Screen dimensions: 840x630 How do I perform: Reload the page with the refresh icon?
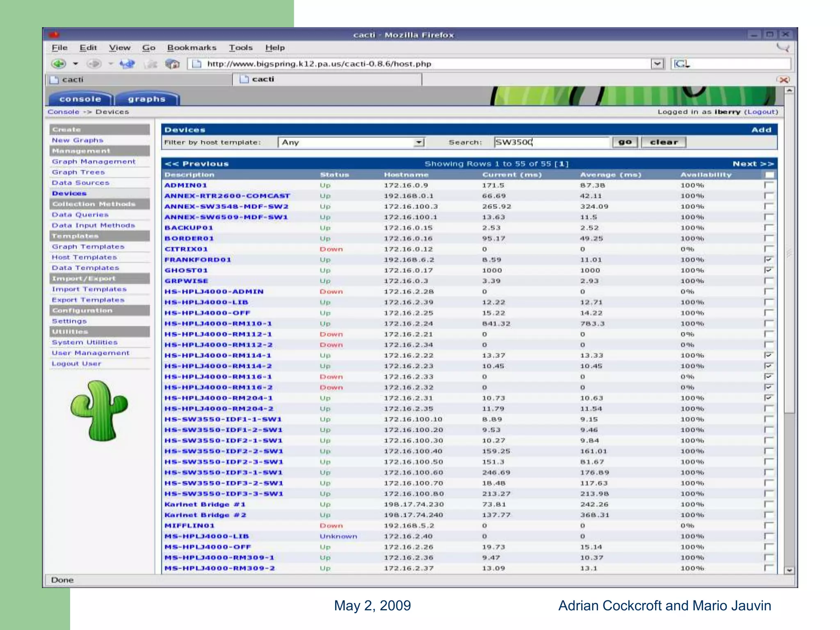(x=127, y=64)
